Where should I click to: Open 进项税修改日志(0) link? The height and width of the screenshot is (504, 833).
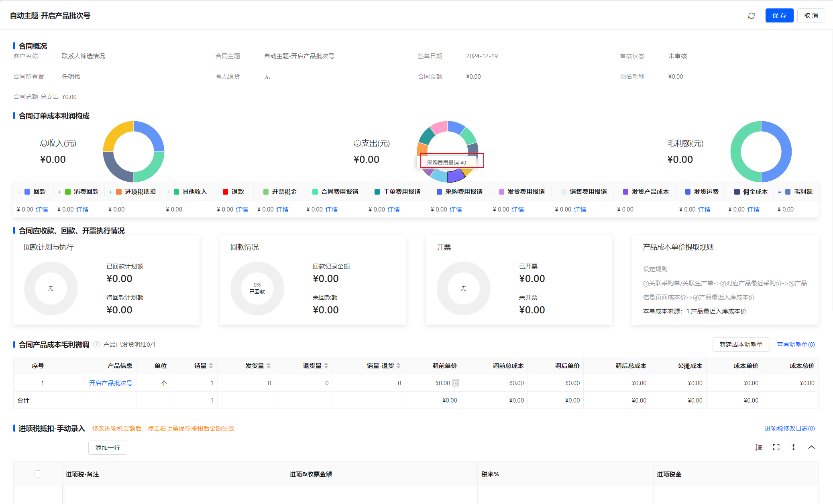tap(789, 428)
